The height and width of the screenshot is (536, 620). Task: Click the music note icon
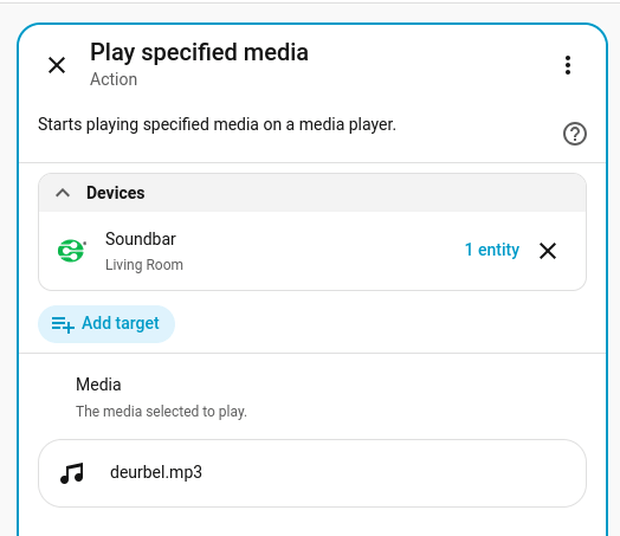point(72,473)
